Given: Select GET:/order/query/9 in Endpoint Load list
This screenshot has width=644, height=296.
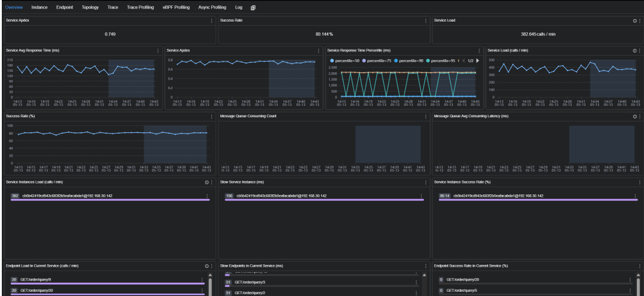Looking at the screenshot, I should click(x=36, y=280).
